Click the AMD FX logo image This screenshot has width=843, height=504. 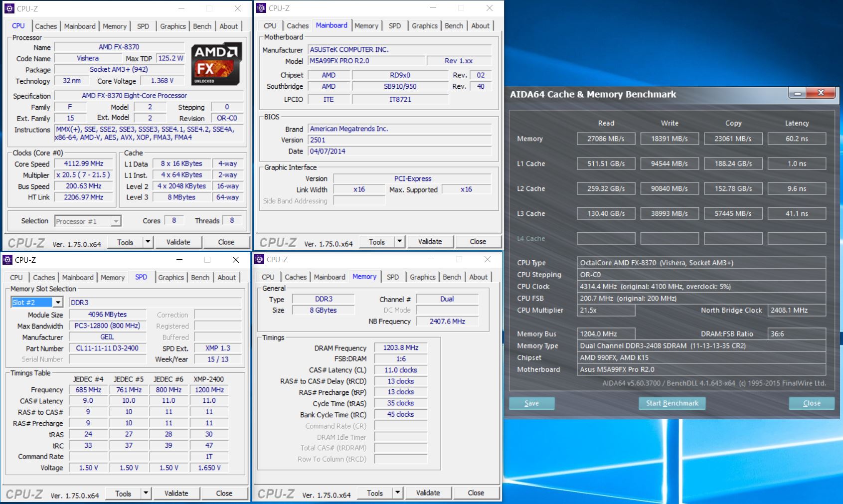[216, 64]
